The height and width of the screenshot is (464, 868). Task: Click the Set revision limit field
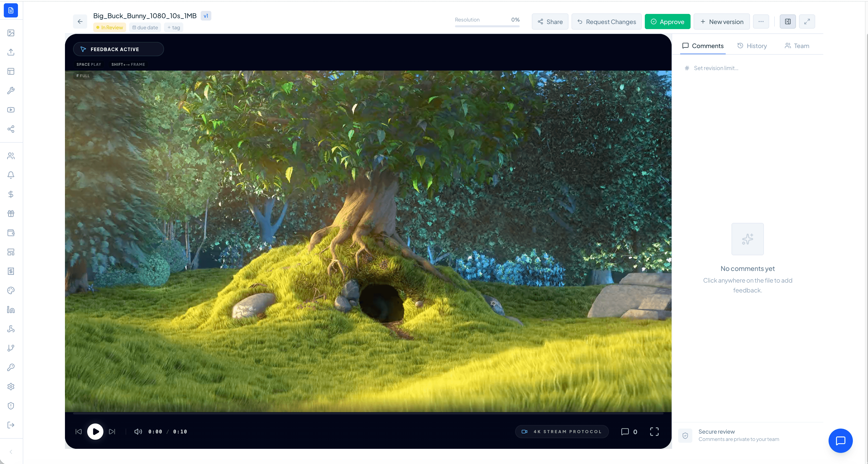748,68
